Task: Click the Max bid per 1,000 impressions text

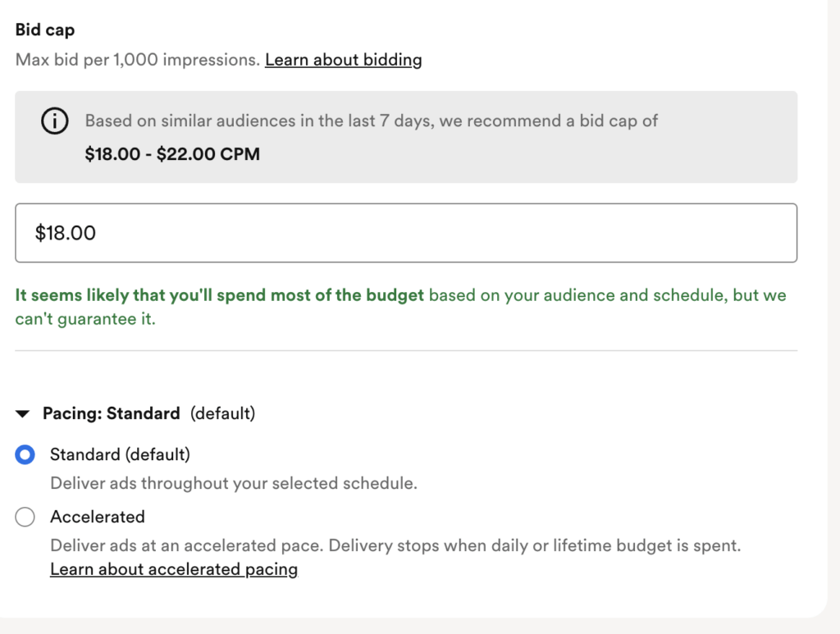Action: [138, 59]
